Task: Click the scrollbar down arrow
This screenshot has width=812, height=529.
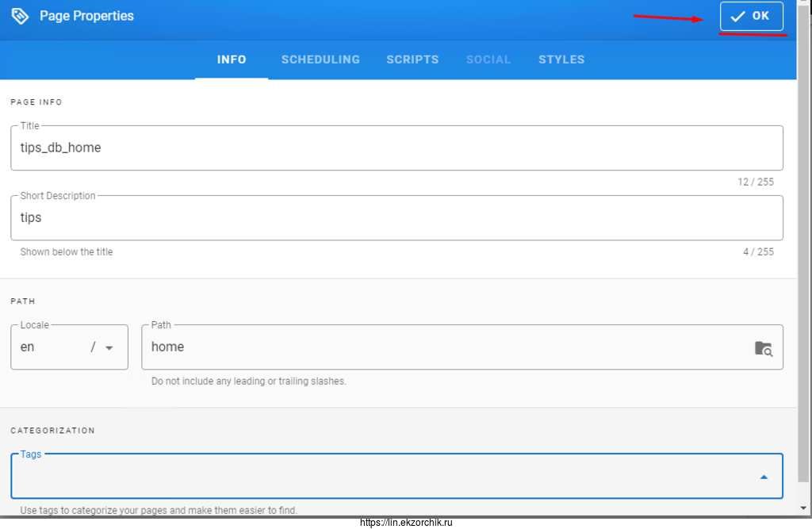Action: click(804, 509)
